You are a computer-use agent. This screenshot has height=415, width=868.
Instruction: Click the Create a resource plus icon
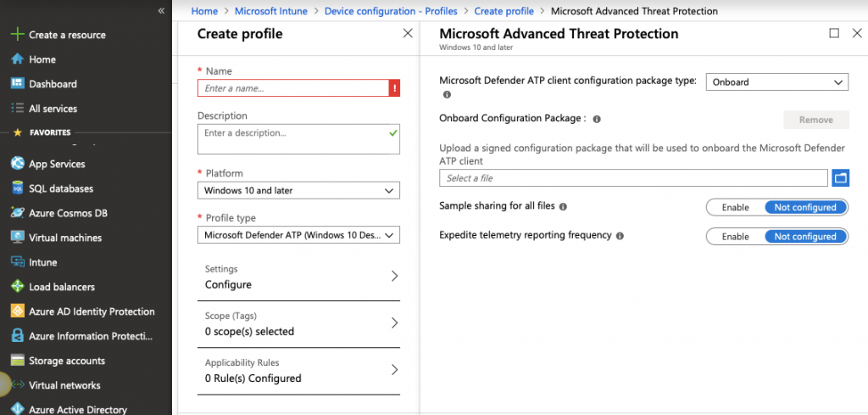(16, 35)
